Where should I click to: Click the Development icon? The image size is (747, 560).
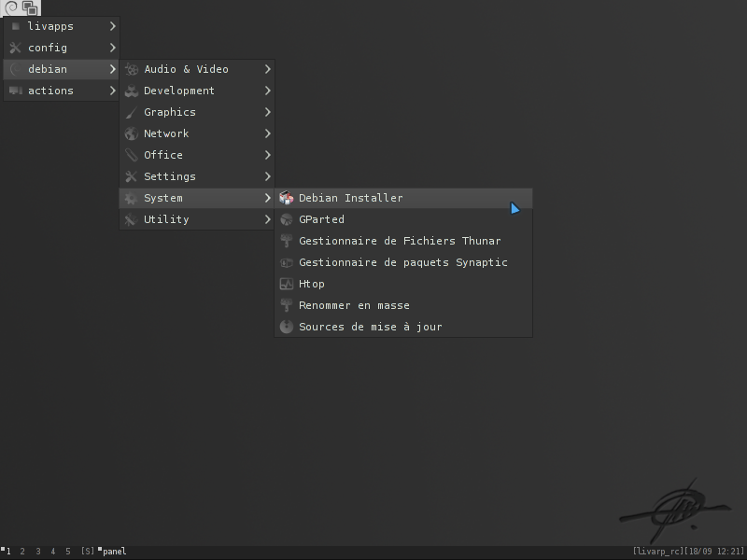pos(132,91)
